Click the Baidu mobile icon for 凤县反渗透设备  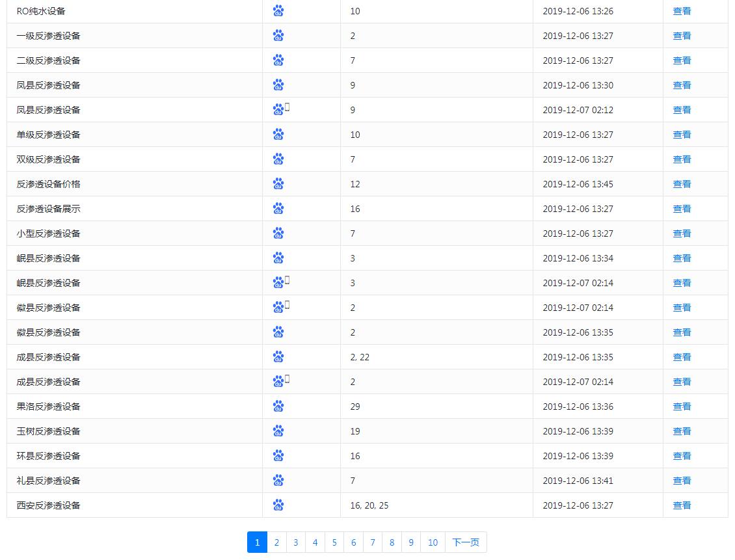point(280,110)
